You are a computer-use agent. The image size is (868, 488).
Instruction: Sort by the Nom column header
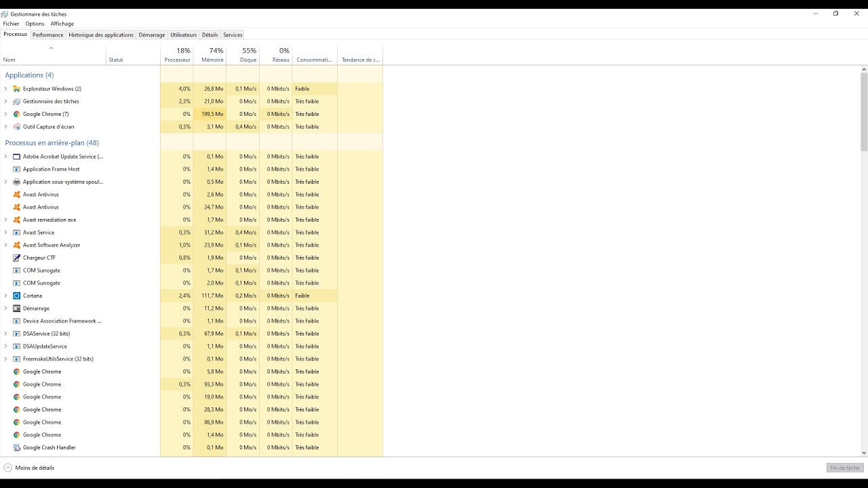pyautogui.click(x=54, y=55)
